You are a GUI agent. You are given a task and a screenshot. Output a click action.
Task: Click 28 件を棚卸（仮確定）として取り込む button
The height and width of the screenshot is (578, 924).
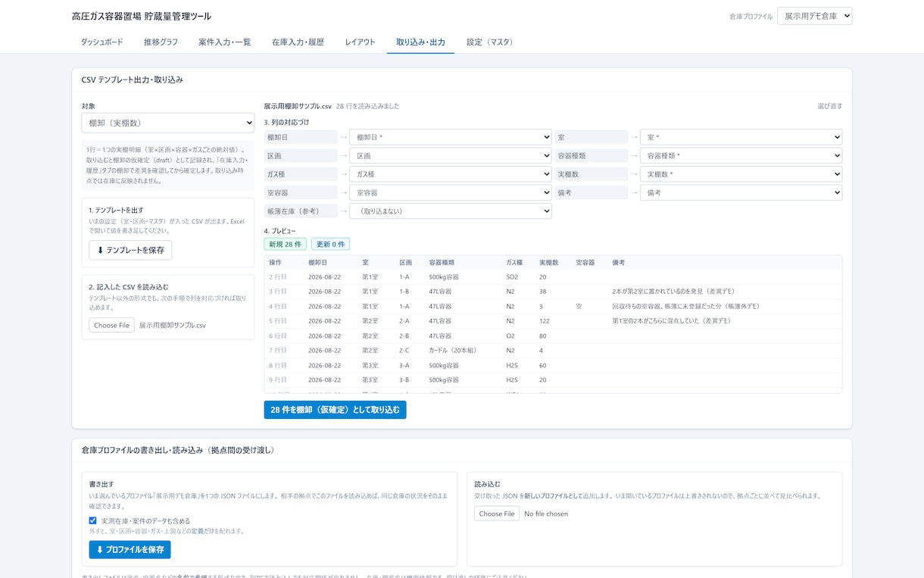(x=335, y=410)
